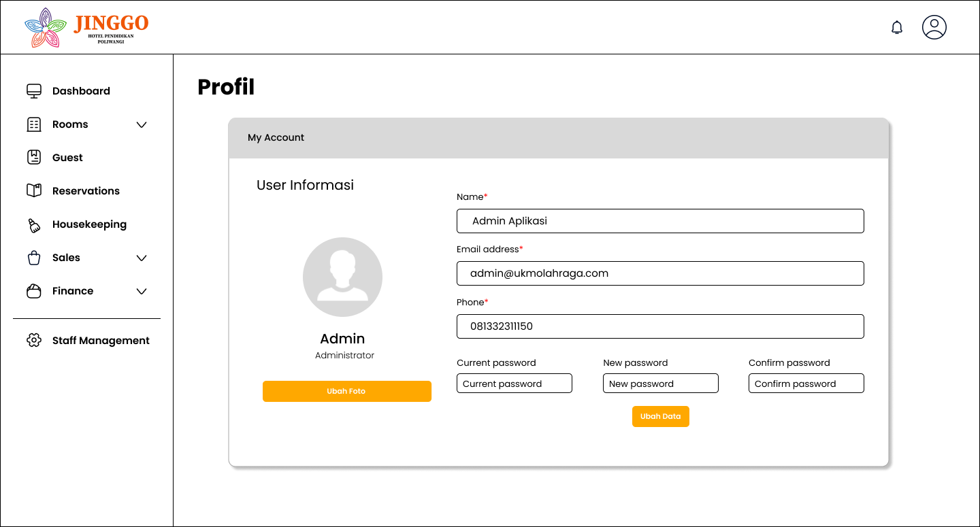Click the Dashboard monitor icon
Screen dimensions: 980x527
click(x=34, y=91)
